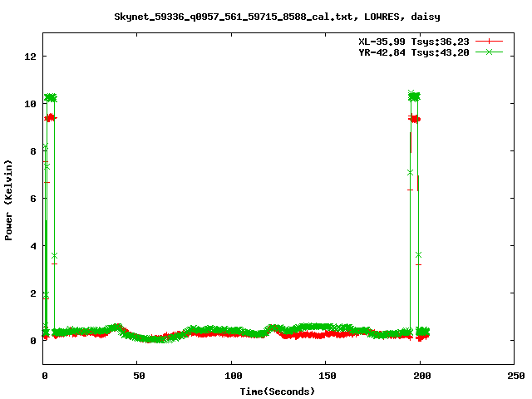Click the Power (Kelvin) axis label
532x399 pixels.
(8, 200)
